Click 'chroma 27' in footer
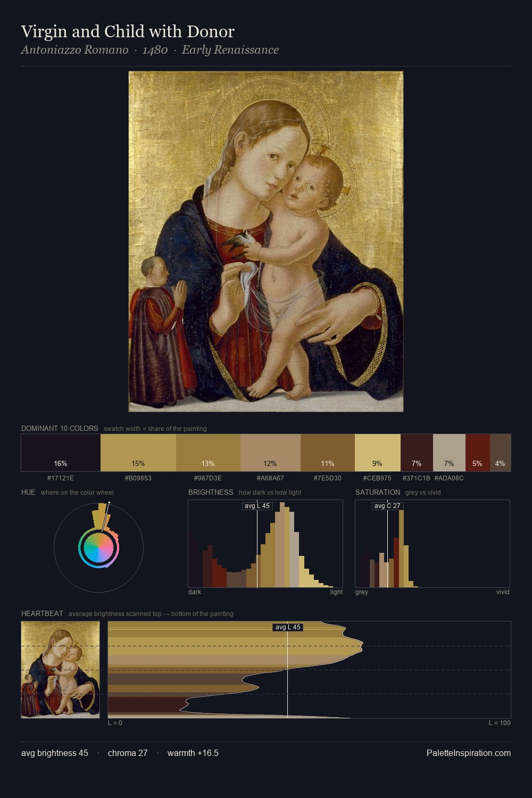The image size is (532, 798). (128, 753)
